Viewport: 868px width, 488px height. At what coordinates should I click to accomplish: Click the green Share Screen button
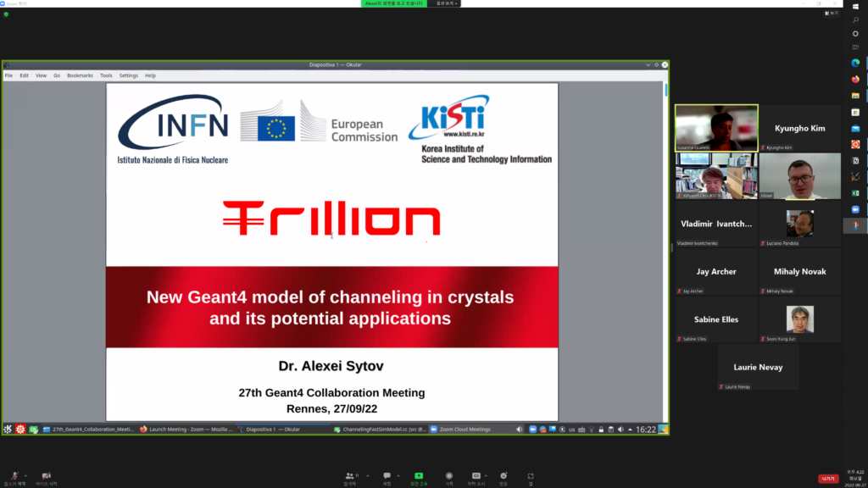point(419,479)
